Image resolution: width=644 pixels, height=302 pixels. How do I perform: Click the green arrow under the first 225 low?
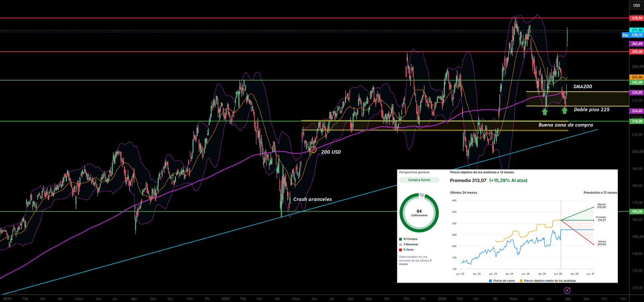pos(545,111)
